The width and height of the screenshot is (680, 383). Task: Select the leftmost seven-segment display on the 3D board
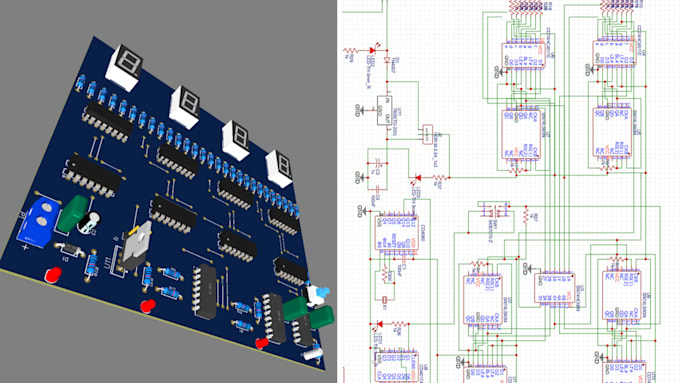coord(124,67)
